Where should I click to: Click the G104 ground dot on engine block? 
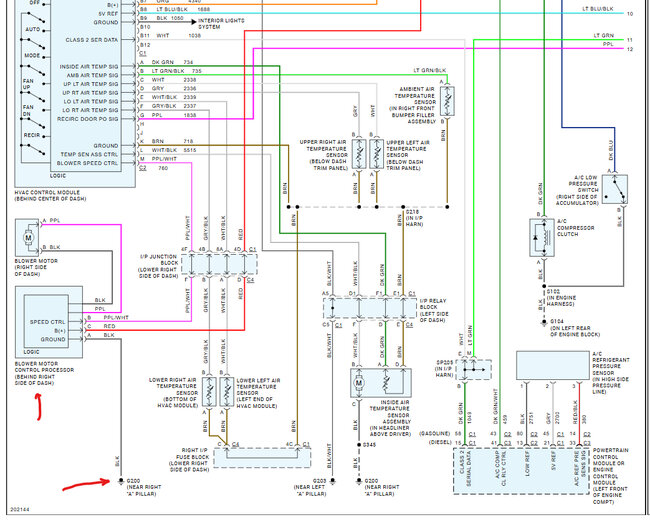point(544,322)
